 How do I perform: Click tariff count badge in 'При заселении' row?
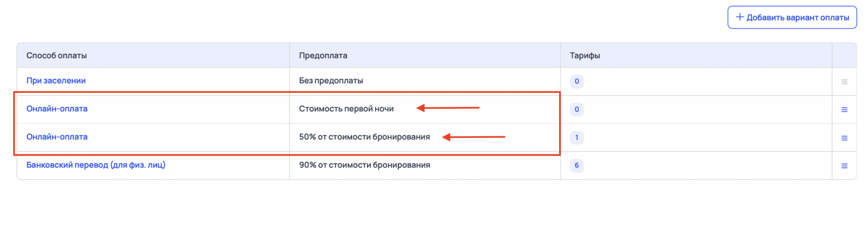tap(576, 81)
